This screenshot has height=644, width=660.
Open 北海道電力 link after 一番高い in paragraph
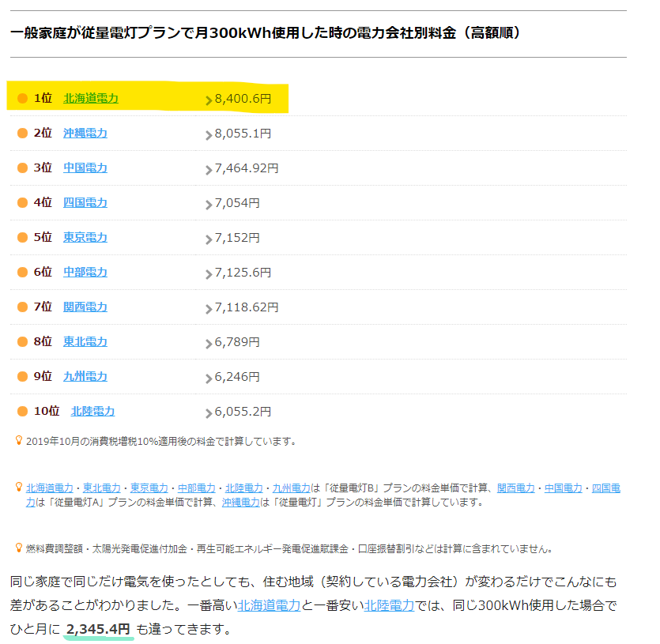(x=270, y=605)
